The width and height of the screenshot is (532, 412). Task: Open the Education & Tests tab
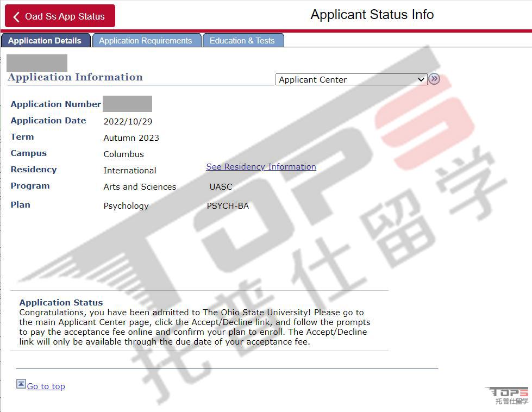point(243,40)
